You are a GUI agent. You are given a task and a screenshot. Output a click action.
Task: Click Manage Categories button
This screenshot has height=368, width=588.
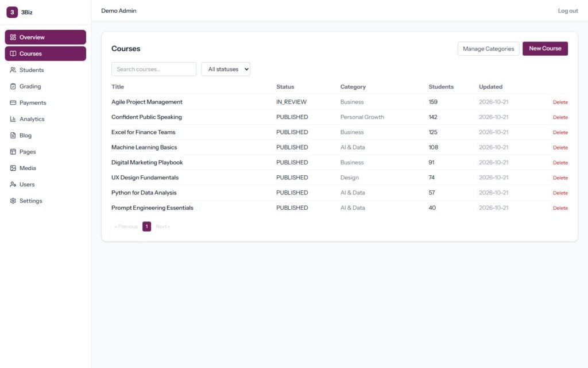click(488, 49)
